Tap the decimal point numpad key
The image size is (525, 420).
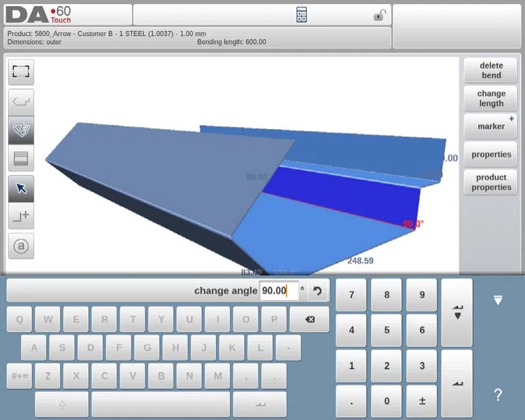(x=351, y=402)
